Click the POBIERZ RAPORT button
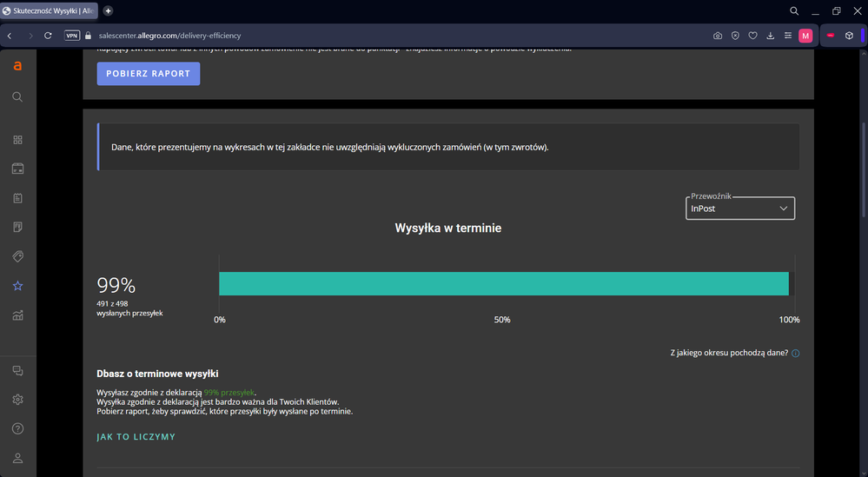This screenshot has width=868, height=477. click(x=148, y=74)
